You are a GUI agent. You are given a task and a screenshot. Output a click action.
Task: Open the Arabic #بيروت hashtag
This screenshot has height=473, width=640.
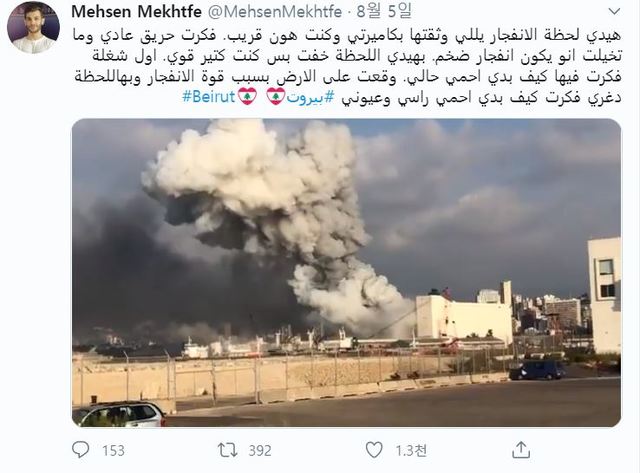tap(310, 98)
